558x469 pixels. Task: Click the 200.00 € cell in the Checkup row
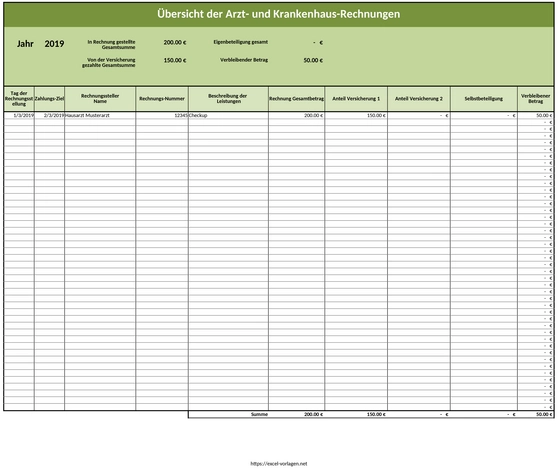pyautogui.click(x=296, y=115)
